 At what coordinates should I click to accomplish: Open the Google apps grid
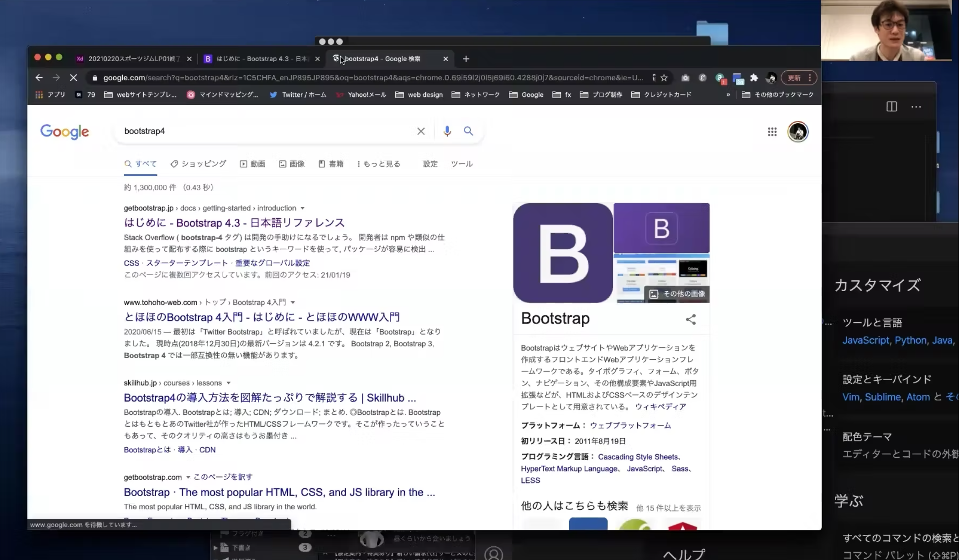coord(772,132)
